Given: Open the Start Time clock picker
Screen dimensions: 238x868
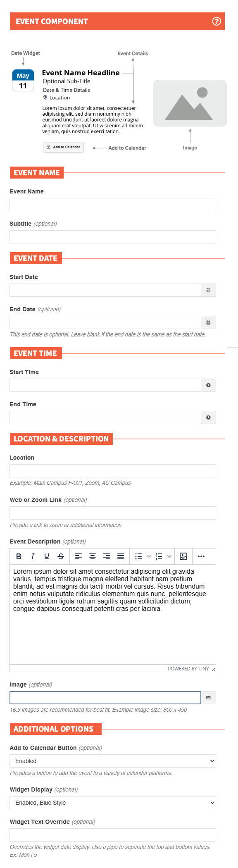Looking at the screenshot, I should [x=208, y=385].
